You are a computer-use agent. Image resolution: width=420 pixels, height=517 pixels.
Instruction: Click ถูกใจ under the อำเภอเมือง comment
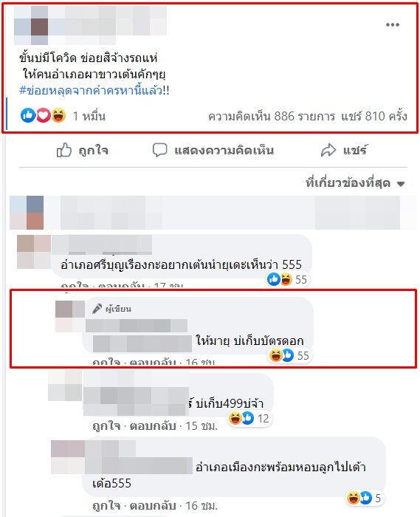coord(106,505)
